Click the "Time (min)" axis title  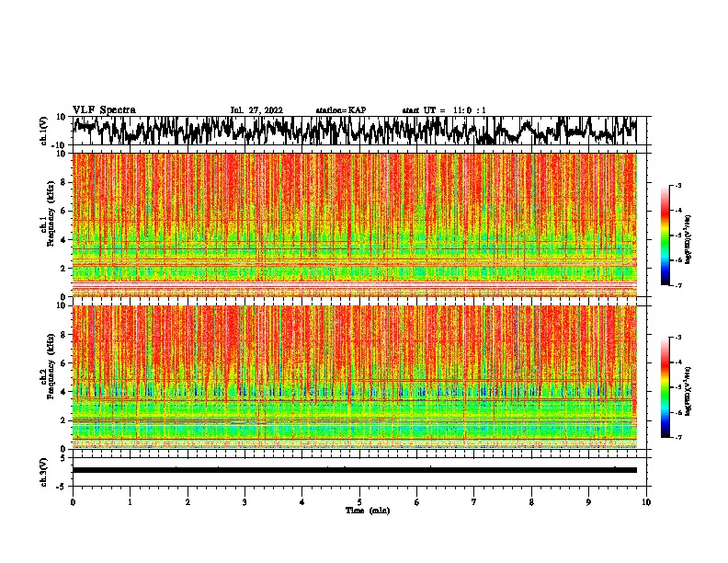tap(368, 511)
